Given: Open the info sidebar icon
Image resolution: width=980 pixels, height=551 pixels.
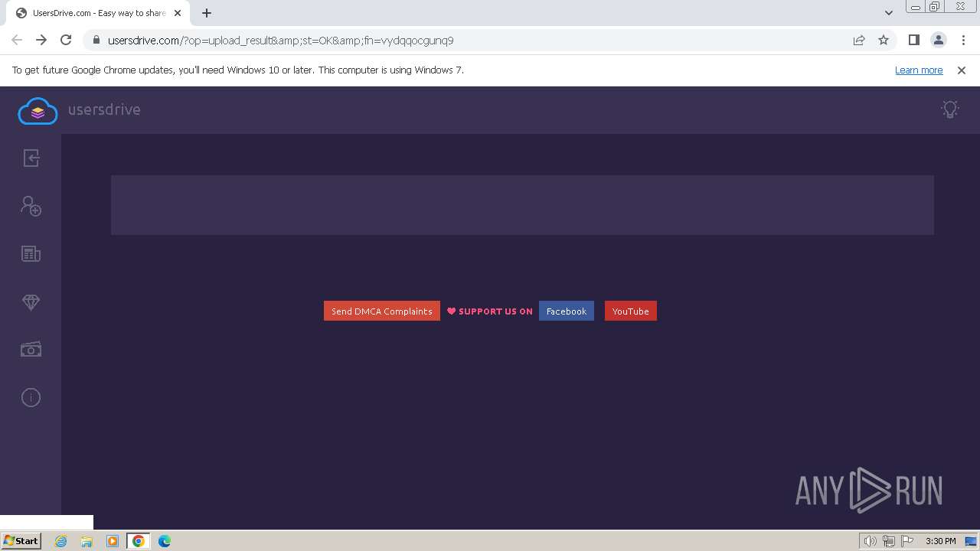Looking at the screenshot, I should tap(31, 397).
